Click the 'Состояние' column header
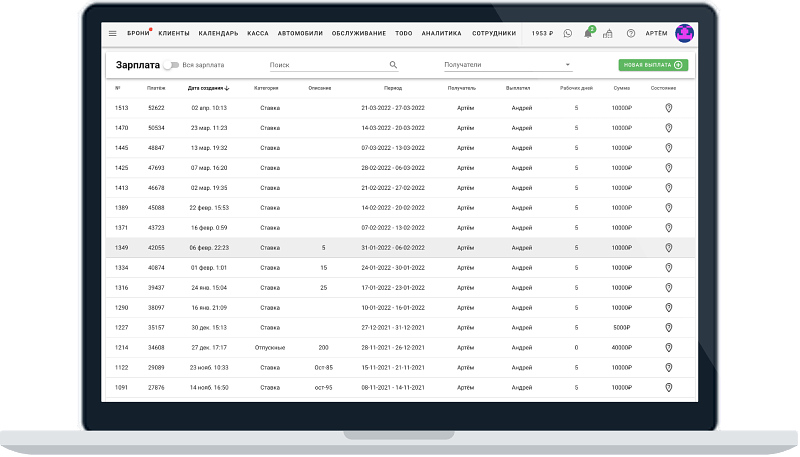This screenshot has height=457, width=800. click(663, 88)
